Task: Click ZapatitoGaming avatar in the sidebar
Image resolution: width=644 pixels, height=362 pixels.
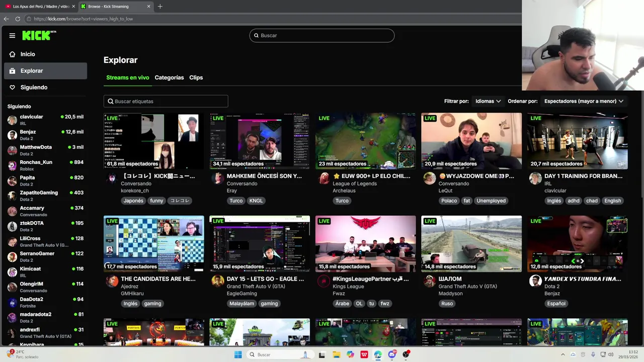Action: [12, 196]
